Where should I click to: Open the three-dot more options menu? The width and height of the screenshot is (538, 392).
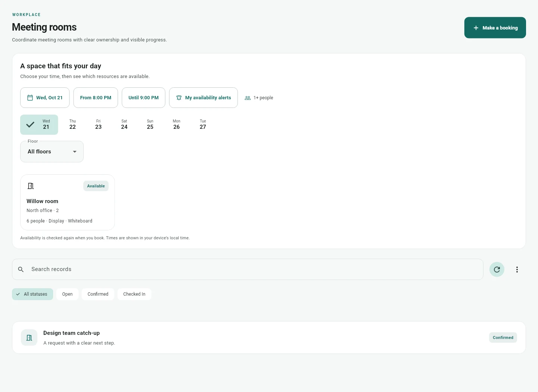pyautogui.click(x=517, y=269)
